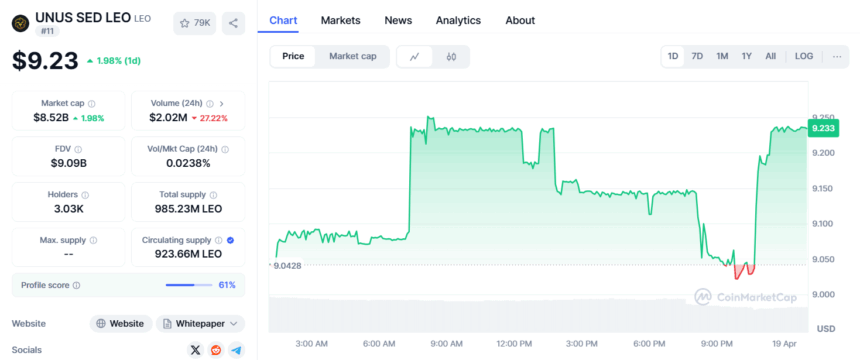Switch to candlestick chart icon
860x360 pixels.
coord(451,57)
